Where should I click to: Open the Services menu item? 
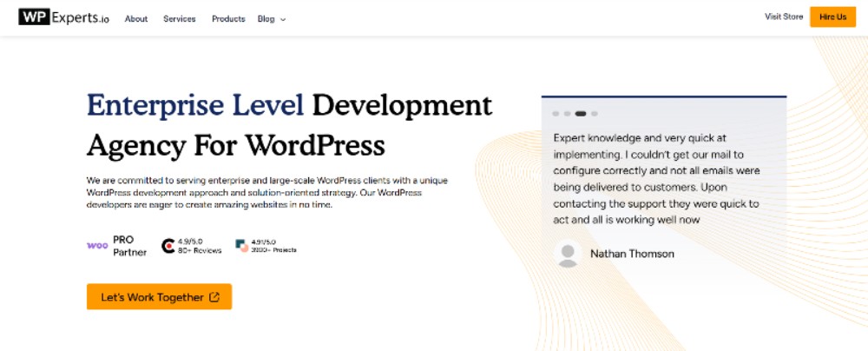pos(180,19)
